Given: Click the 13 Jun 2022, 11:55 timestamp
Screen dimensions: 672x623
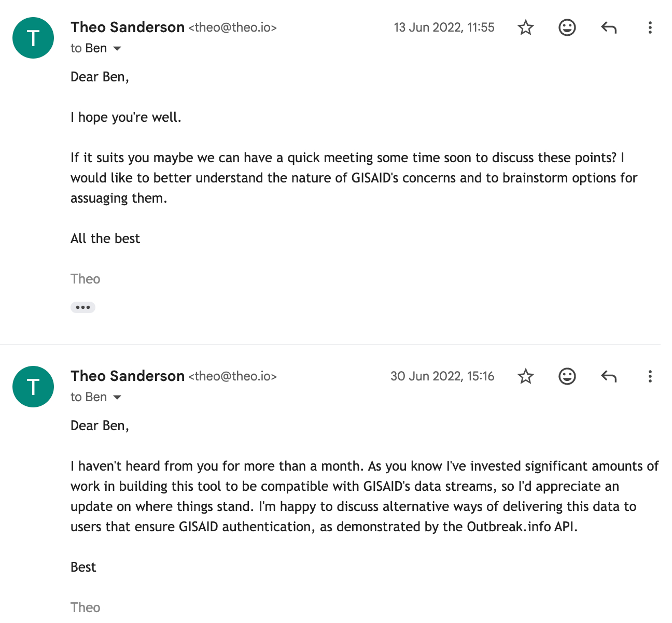Looking at the screenshot, I should click(444, 27).
